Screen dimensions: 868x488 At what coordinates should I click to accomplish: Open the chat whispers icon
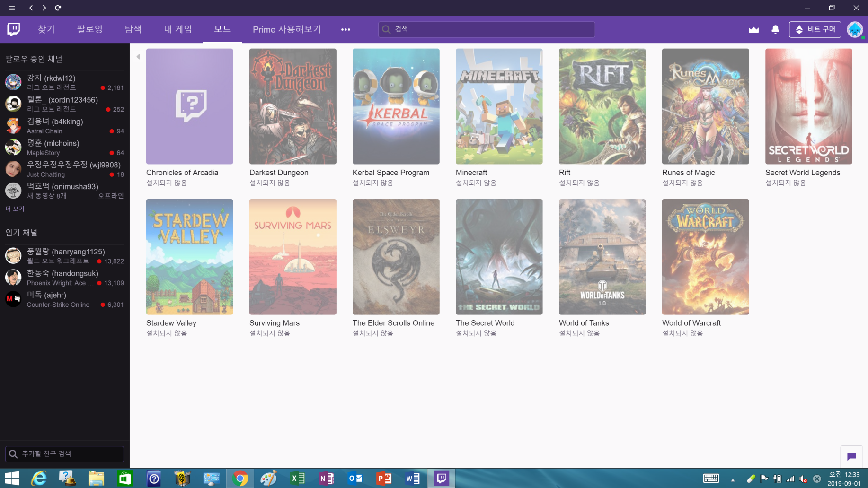tap(851, 456)
